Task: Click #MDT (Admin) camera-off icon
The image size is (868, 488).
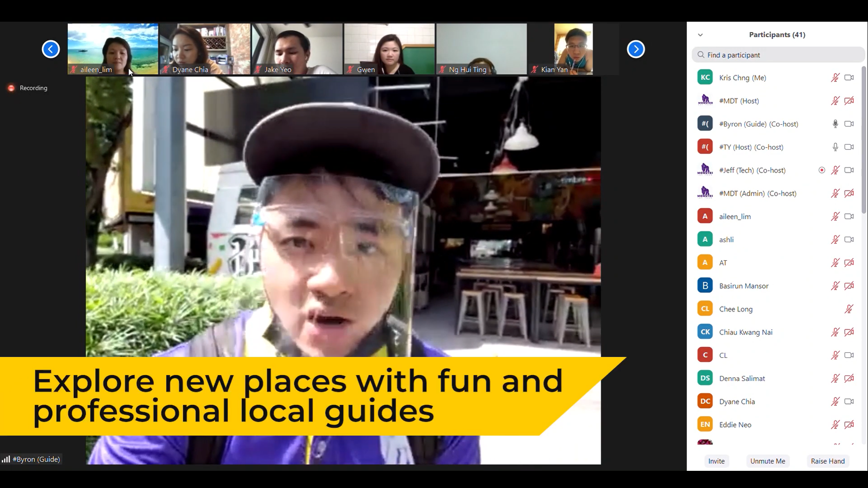Action: 849,193
